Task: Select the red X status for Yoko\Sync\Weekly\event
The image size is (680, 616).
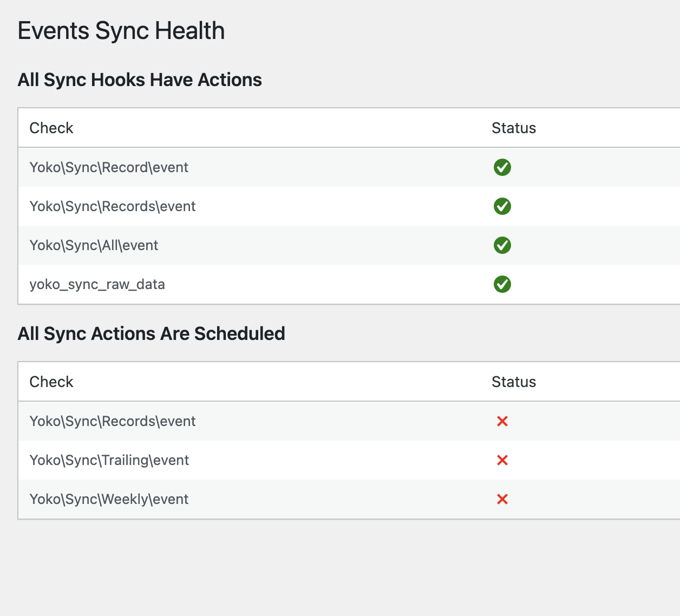Action: 502,499
